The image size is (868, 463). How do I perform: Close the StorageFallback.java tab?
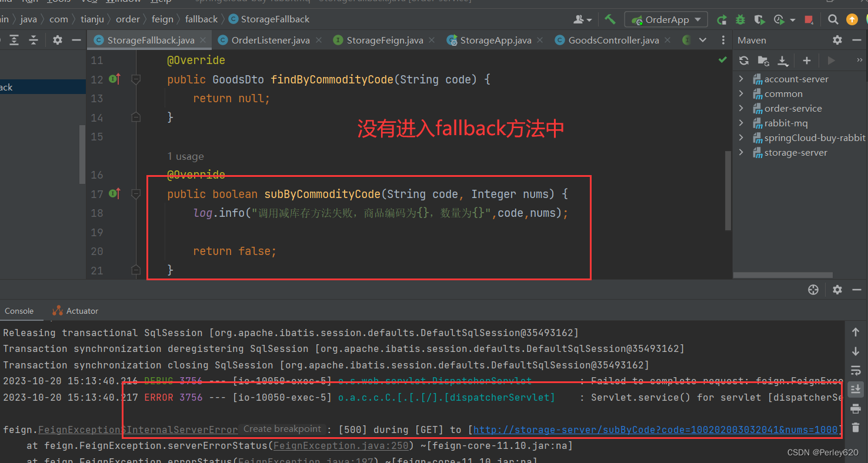tap(203, 41)
